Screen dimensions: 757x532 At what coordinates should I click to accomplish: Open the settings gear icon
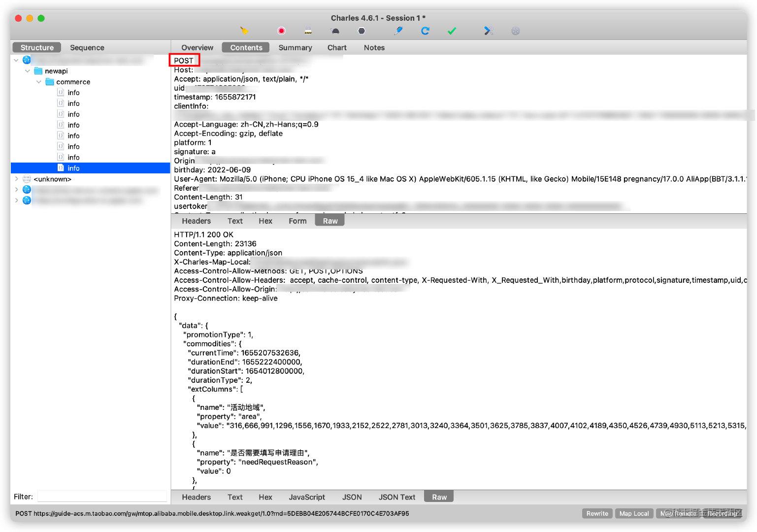pyautogui.click(x=516, y=31)
